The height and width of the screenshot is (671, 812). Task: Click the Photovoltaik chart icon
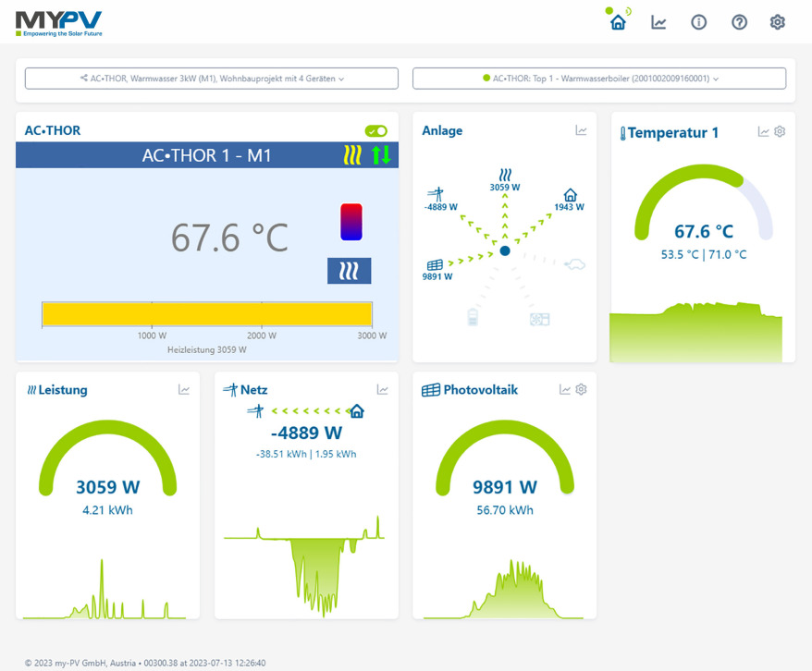[565, 389]
